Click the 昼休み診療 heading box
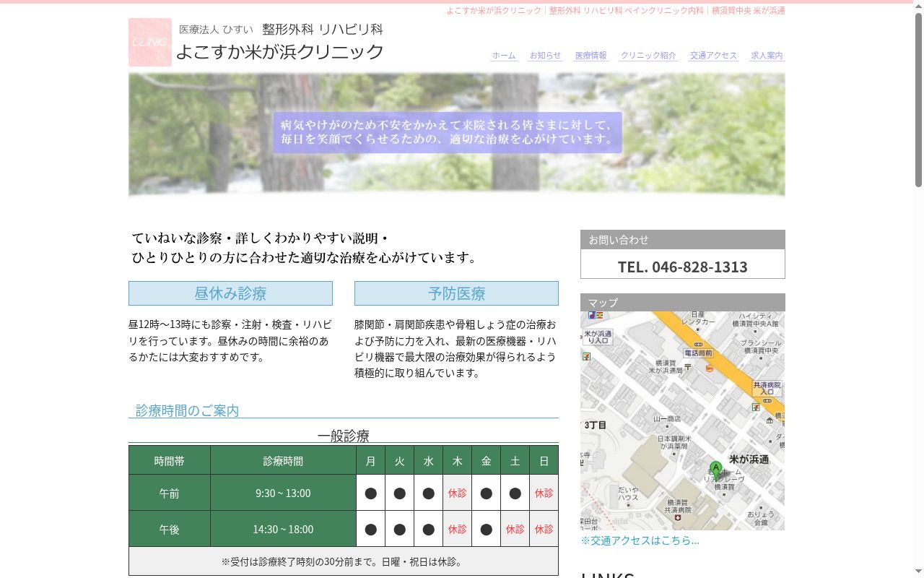This screenshot has height=578, width=924. [230, 293]
